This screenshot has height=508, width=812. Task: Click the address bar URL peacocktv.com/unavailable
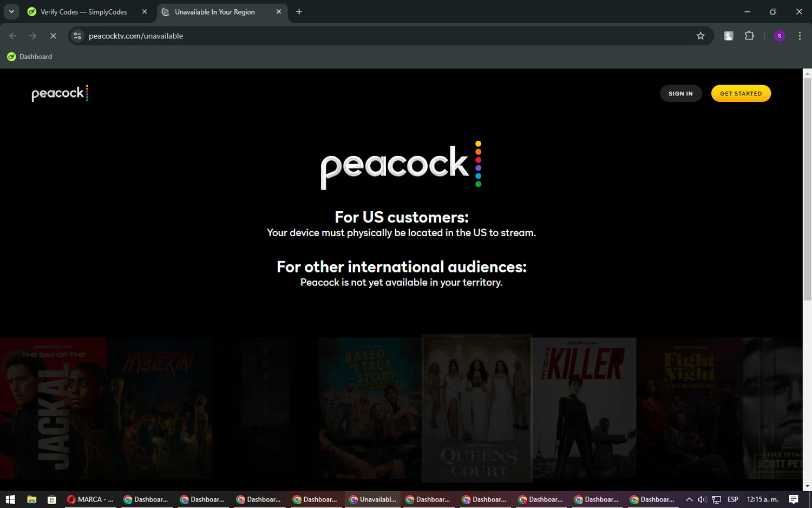(136, 36)
